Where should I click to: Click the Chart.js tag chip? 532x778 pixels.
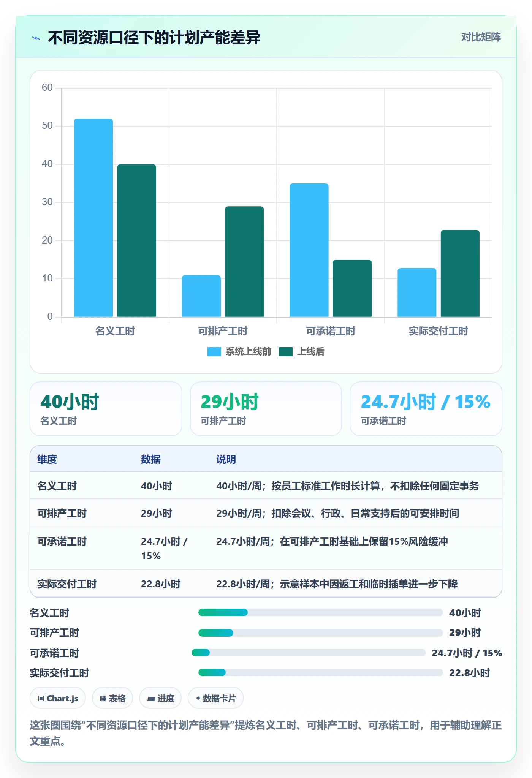pyautogui.click(x=58, y=698)
